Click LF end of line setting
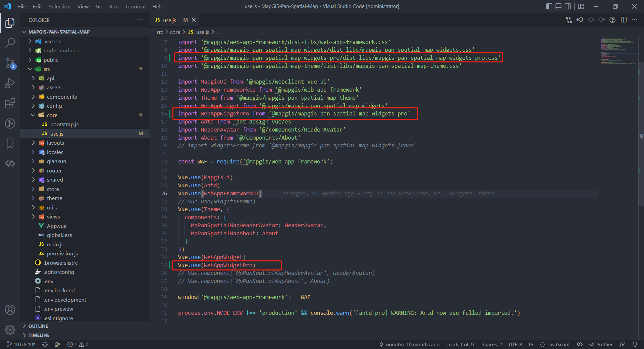 531,344
